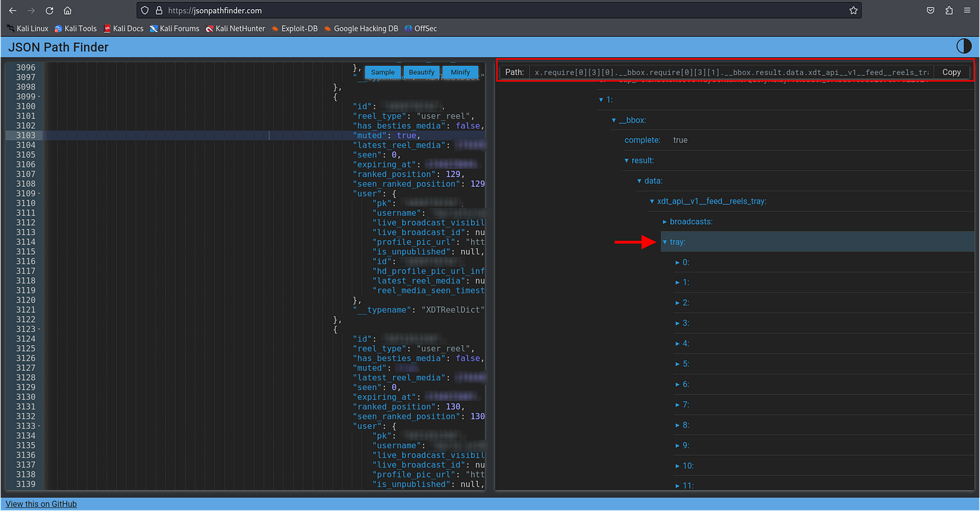Fold code at line 3099 gutter arrow
The image size is (980, 511).
point(38,97)
